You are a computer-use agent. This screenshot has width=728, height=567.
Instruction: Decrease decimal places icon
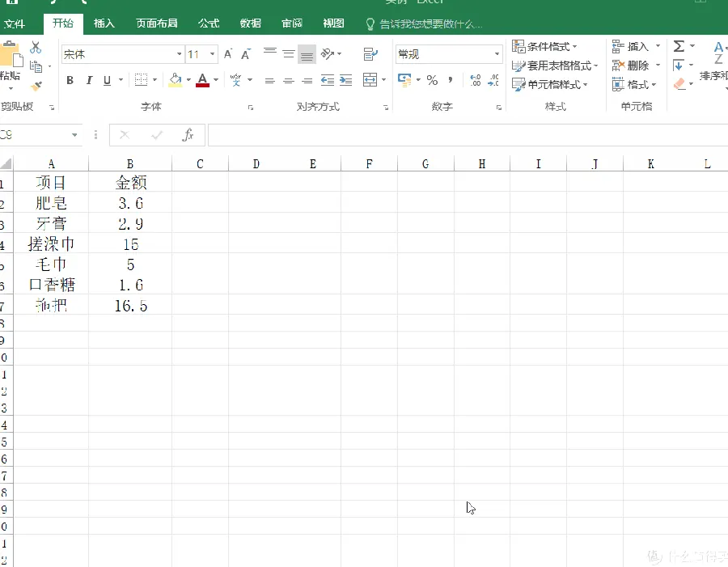(493, 80)
